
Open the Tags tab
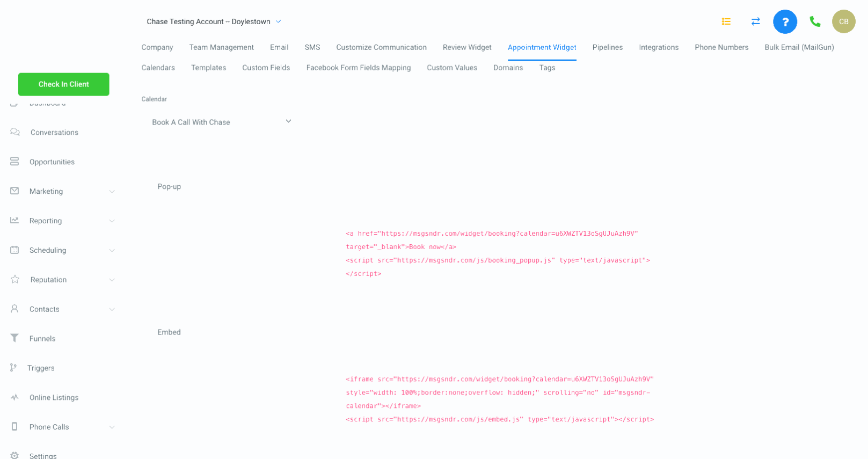(x=547, y=68)
